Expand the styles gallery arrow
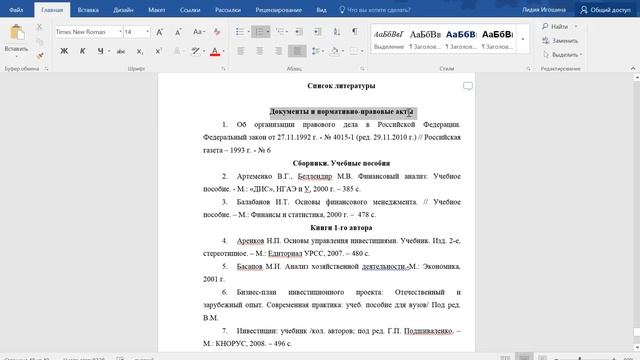 click(x=523, y=39)
